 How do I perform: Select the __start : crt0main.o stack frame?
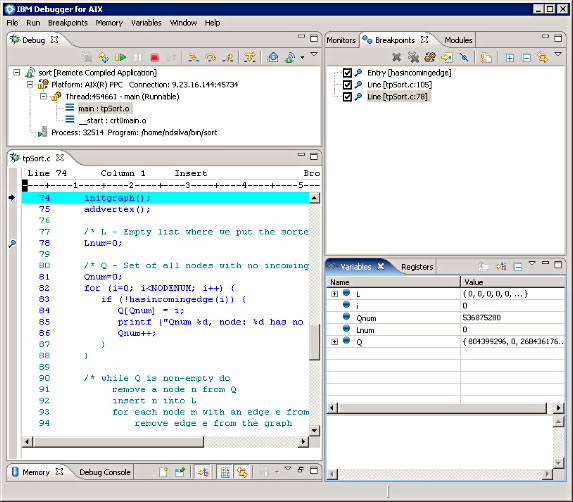[113, 121]
